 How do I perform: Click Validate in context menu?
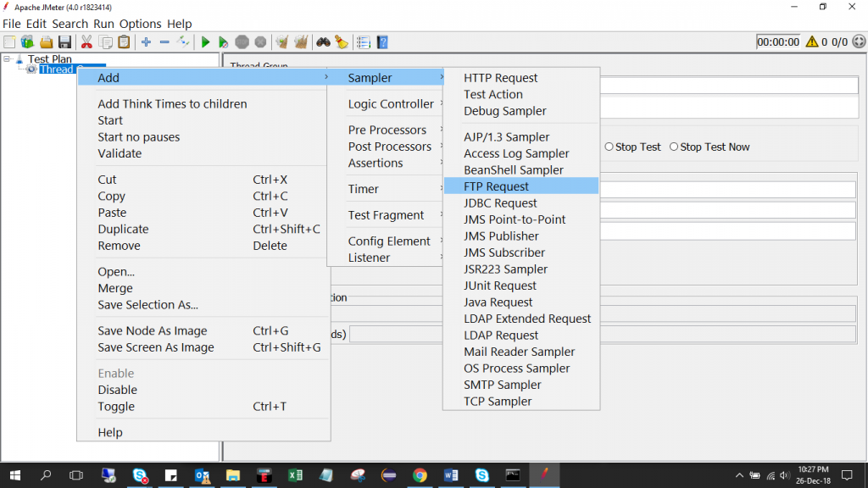[x=120, y=154]
